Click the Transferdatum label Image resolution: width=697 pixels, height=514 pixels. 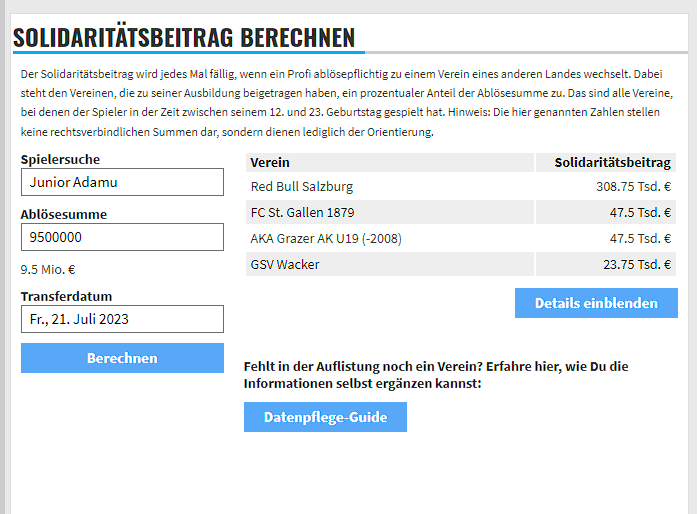(x=66, y=296)
